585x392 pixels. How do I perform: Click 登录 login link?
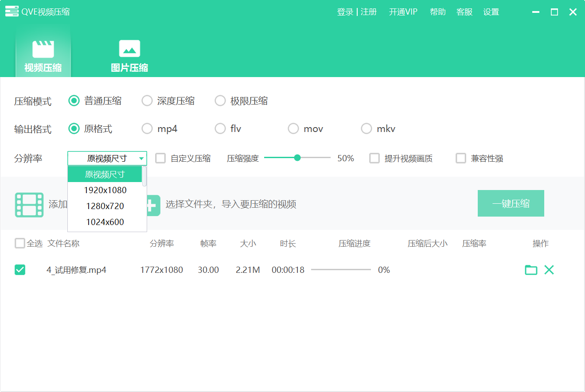[345, 12]
